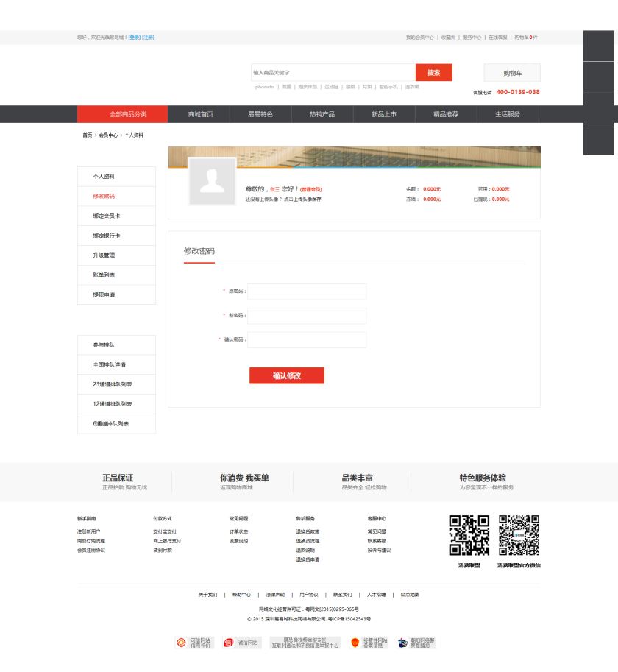Click the 余额 0.000元 balance value
The image size is (618, 672).
click(x=432, y=189)
